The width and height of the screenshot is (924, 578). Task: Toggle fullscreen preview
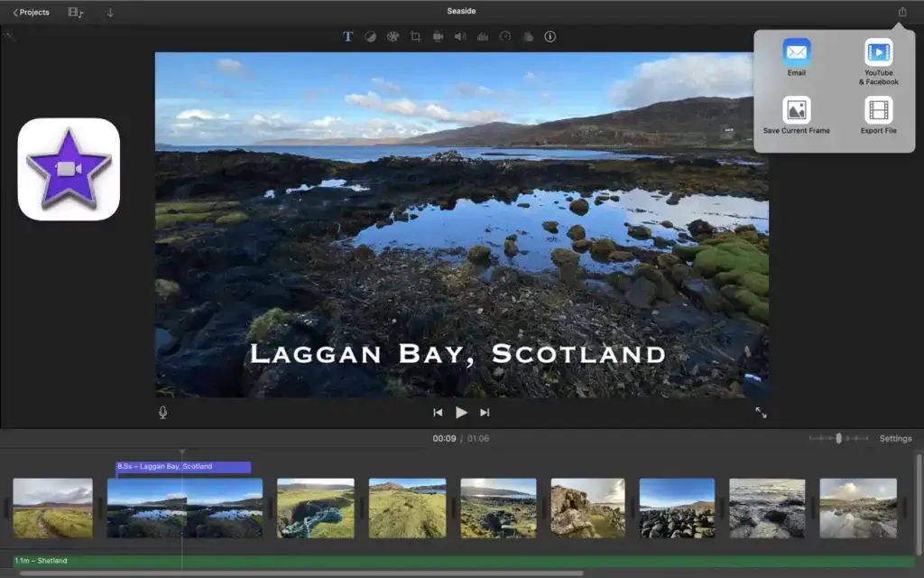pos(761,413)
